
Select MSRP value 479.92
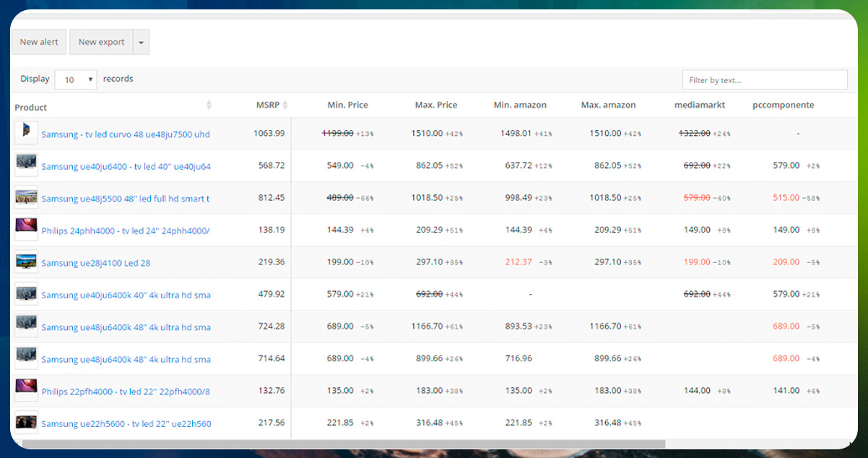coord(272,294)
